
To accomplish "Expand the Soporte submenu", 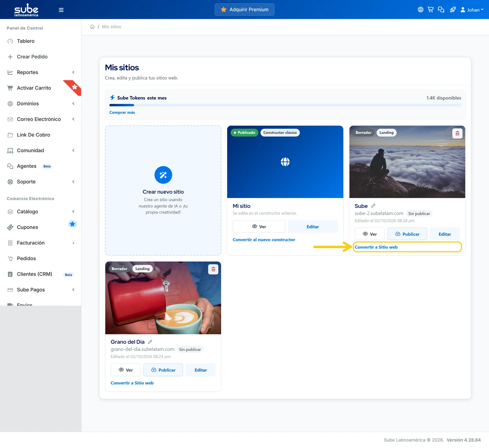I will [x=41, y=182].
